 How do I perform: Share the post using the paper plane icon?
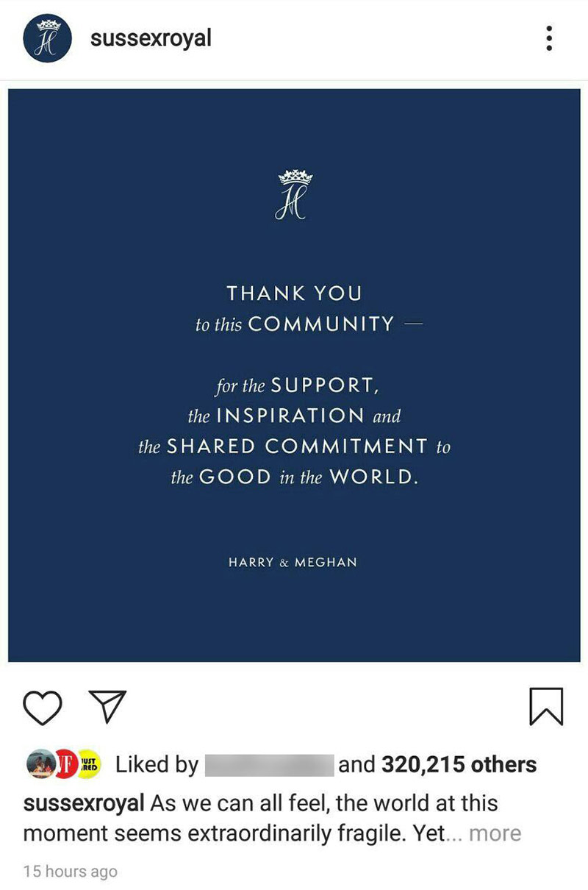coord(107,706)
